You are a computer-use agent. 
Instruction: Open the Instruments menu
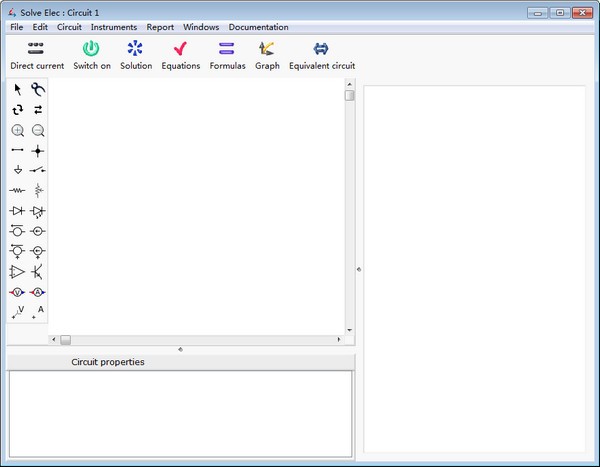click(x=114, y=27)
